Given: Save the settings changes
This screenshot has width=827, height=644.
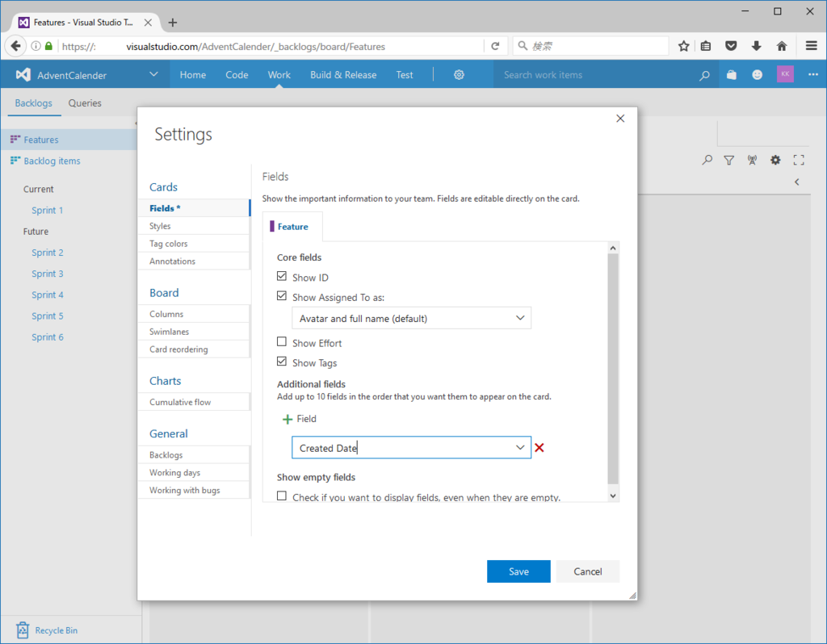Looking at the screenshot, I should [x=518, y=571].
